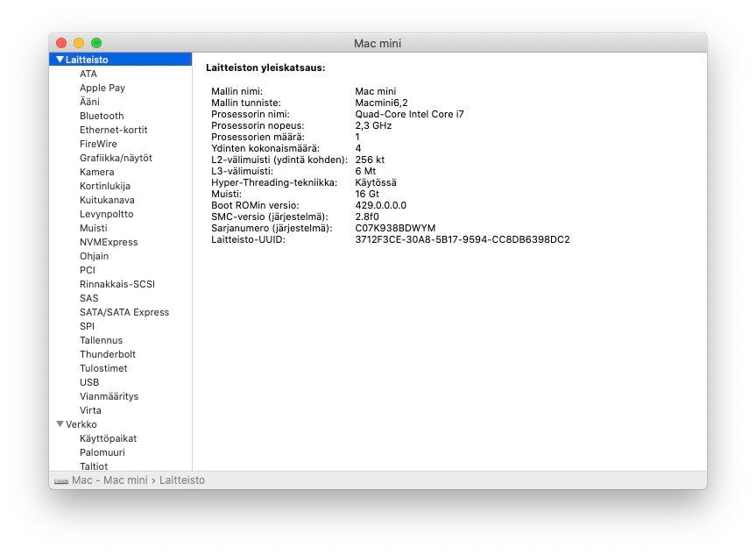Click Boot ROM version 429.0.0.0.0
Viewport: 756px width, 554px height.
tap(380, 205)
